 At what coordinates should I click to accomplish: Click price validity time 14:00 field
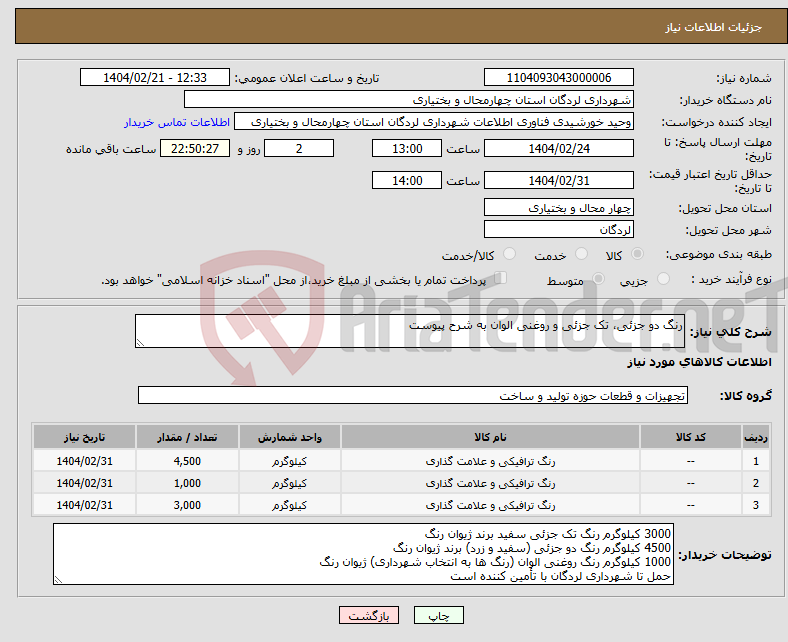(x=407, y=180)
